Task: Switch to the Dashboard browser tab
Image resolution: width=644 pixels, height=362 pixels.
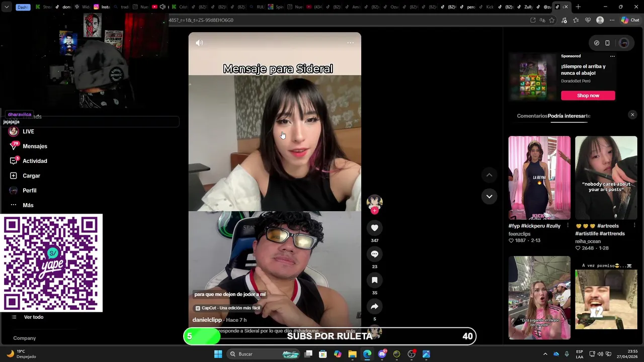Action: 23,7
